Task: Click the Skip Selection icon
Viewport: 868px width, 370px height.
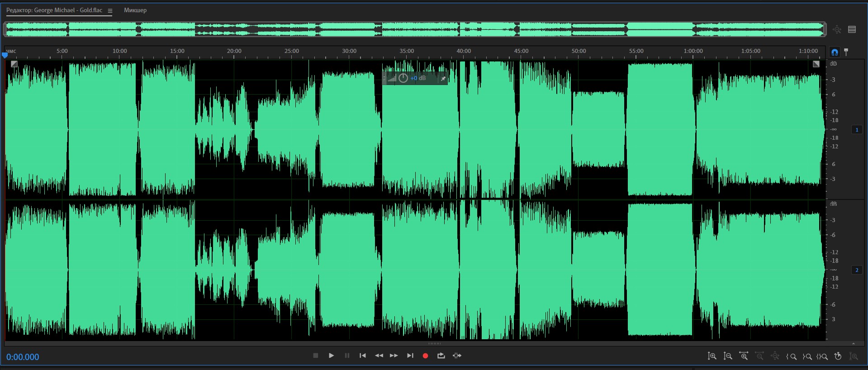Action: (x=457, y=356)
